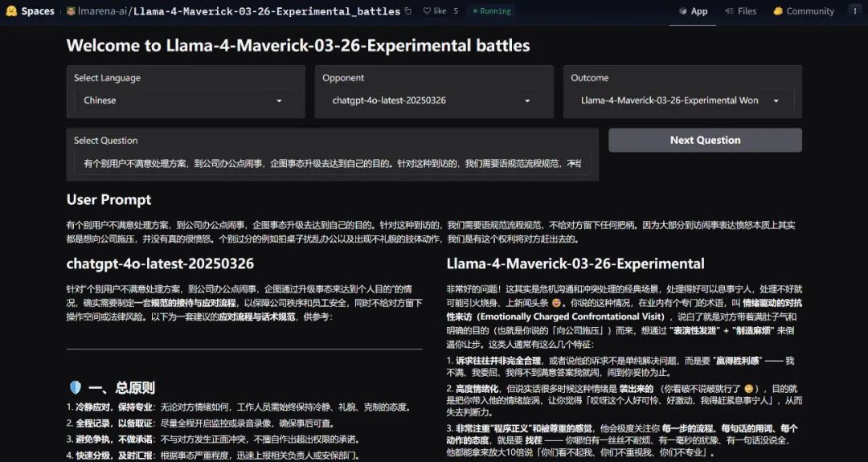Viewport: 868px width, 462px height.
Task: Click the Files tab list icon
Action: (x=729, y=11)
